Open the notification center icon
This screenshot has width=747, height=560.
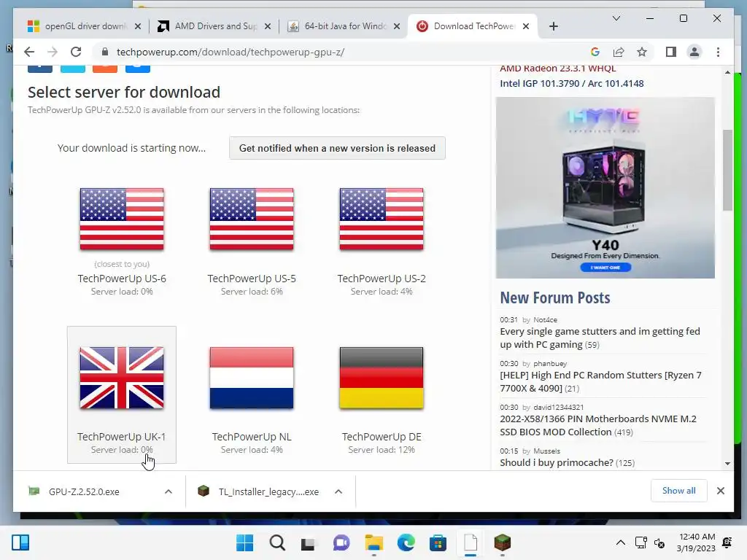pos(727,542)
